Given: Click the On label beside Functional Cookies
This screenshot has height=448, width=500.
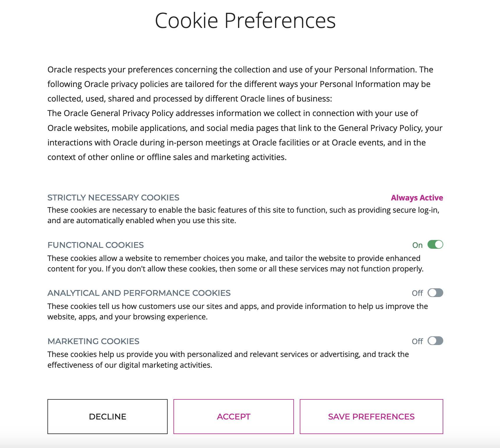Looking at the screenshot, I should pyautogui.click(x=418, y=245).
